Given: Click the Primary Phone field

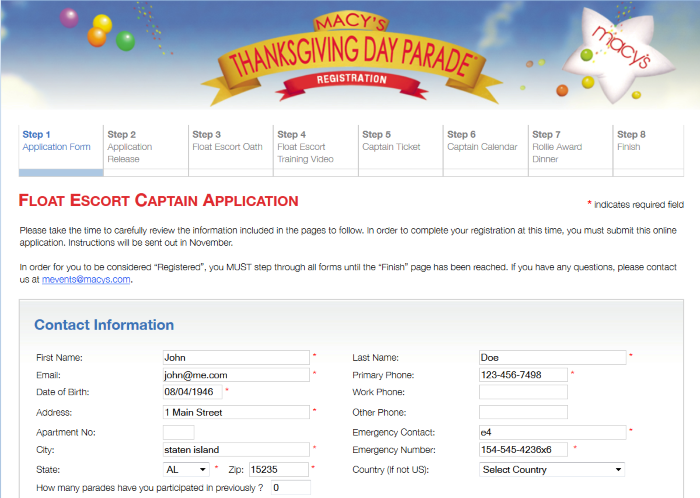Looking at the screenshot, I should [x=523, y=375].
